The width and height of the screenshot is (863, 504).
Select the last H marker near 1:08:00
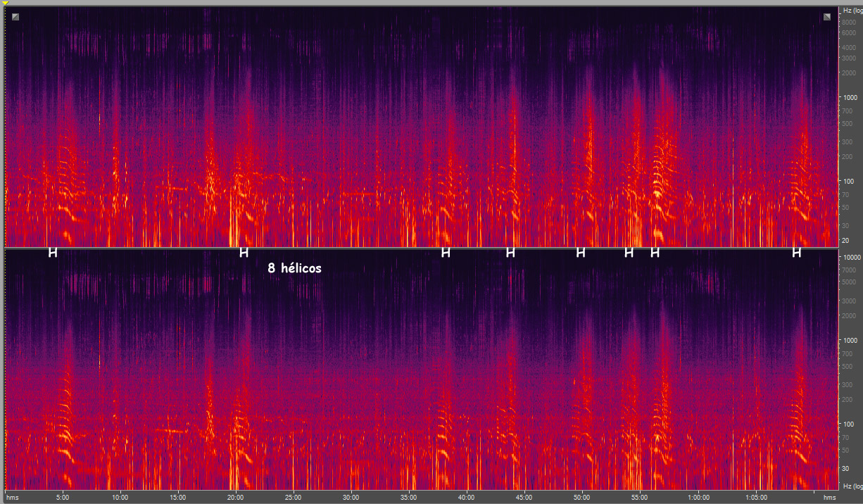(796, 253)
